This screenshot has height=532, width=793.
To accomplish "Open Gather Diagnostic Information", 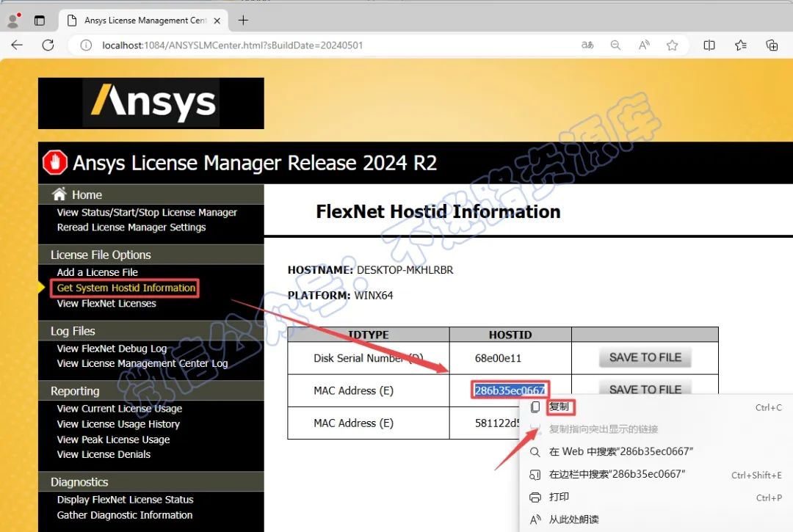I will click(125, 515).
